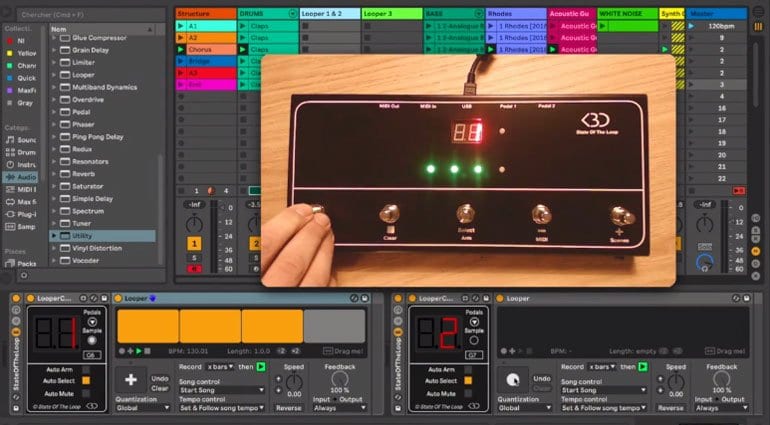Click Undo in the second Looper
770x425 pixels.
[542, 378]
